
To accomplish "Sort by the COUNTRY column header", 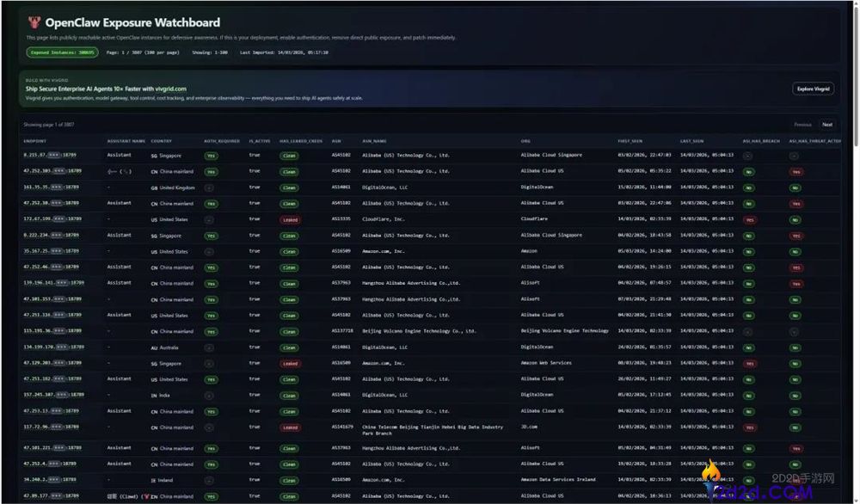I will click(x=161, y=140).
